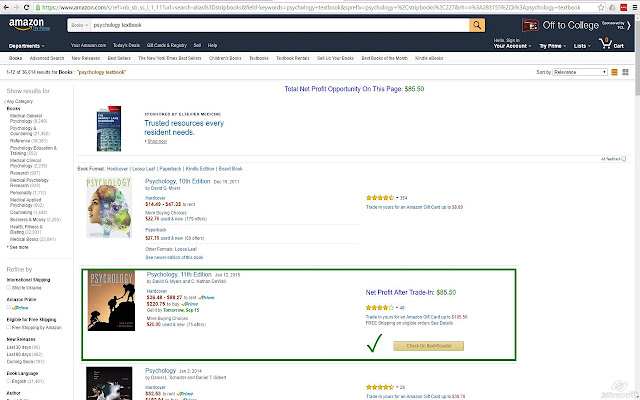Tick the English book language checkbox
Screen dimensions: 640x400
pyautogui.click(x=9, y=381)
